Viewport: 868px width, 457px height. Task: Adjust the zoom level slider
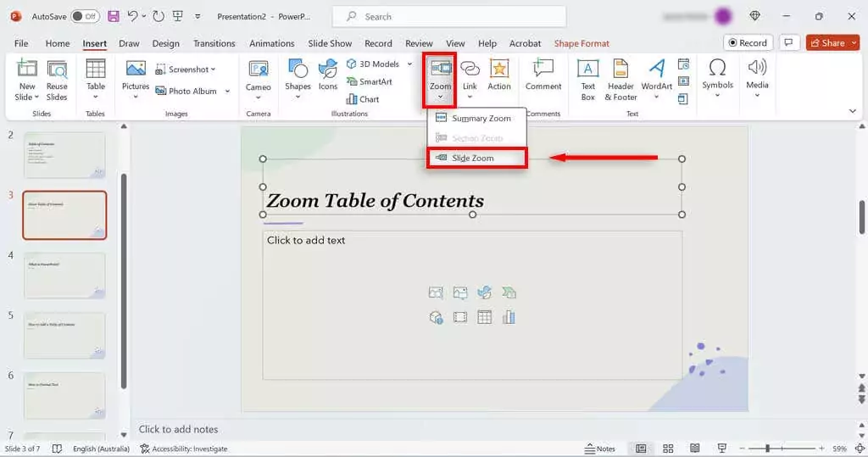[767, 449]
